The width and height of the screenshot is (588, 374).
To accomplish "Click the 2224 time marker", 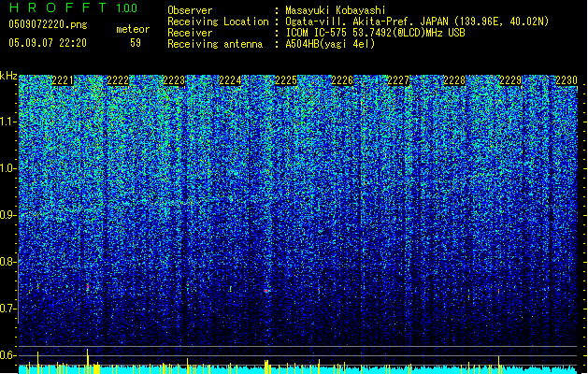I will pyautogui.click(x=230, y=80).
